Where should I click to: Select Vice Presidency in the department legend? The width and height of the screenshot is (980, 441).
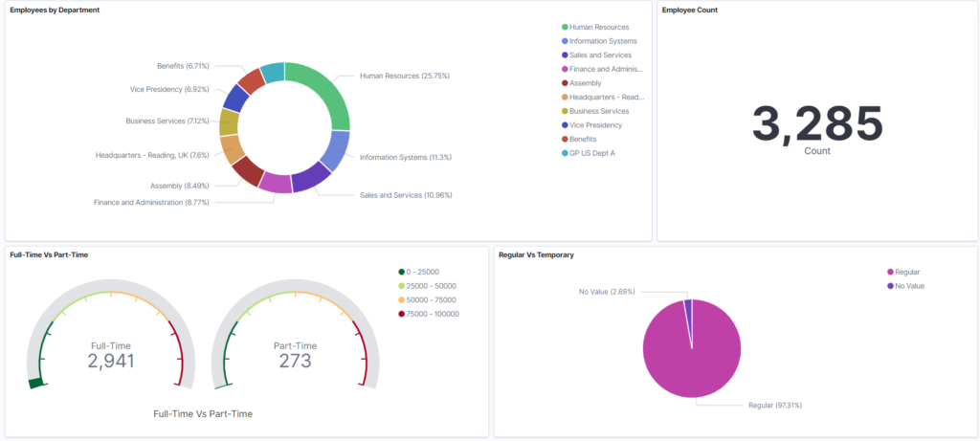point(595,125)
